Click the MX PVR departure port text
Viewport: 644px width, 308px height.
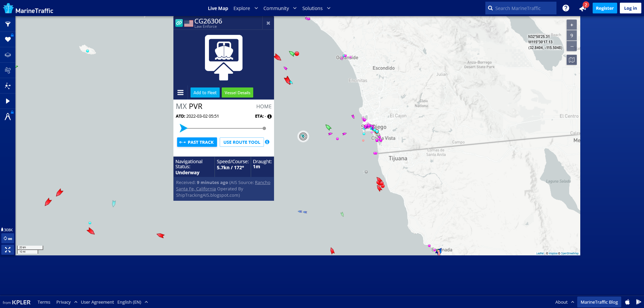189,106
